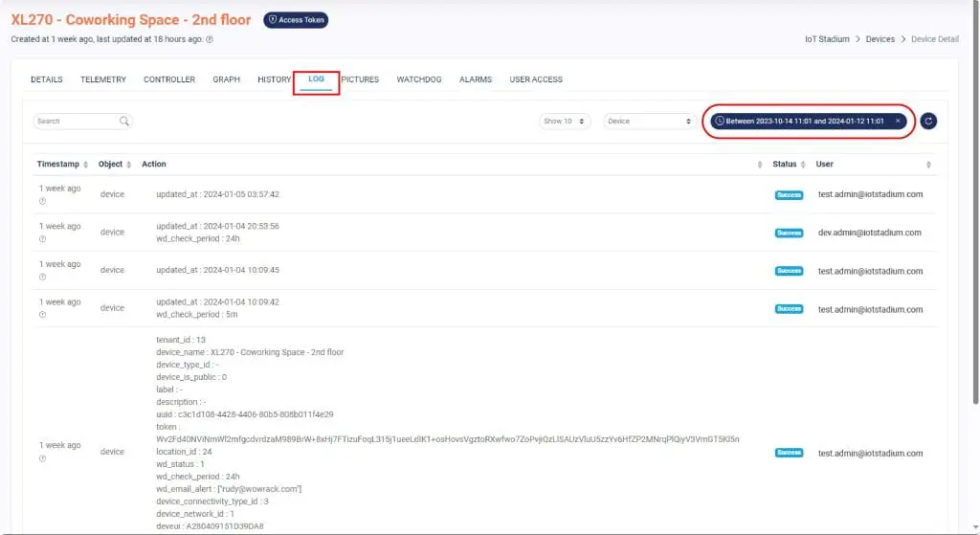Image resolution: width=980 pixels, height=535 pixels.
Task: Focus the log Search input field
Action: (x=75, y=122)
